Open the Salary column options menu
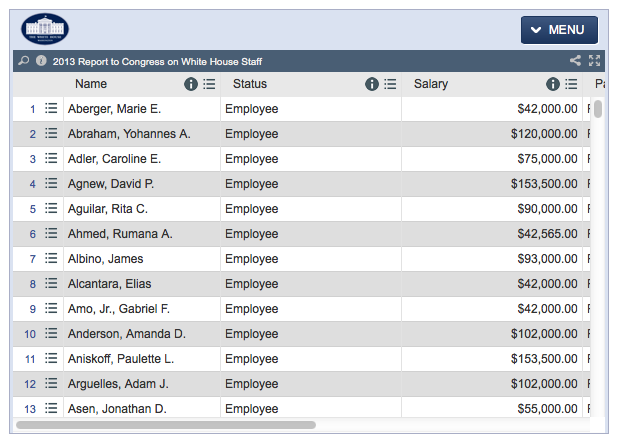 pos(571,85)
